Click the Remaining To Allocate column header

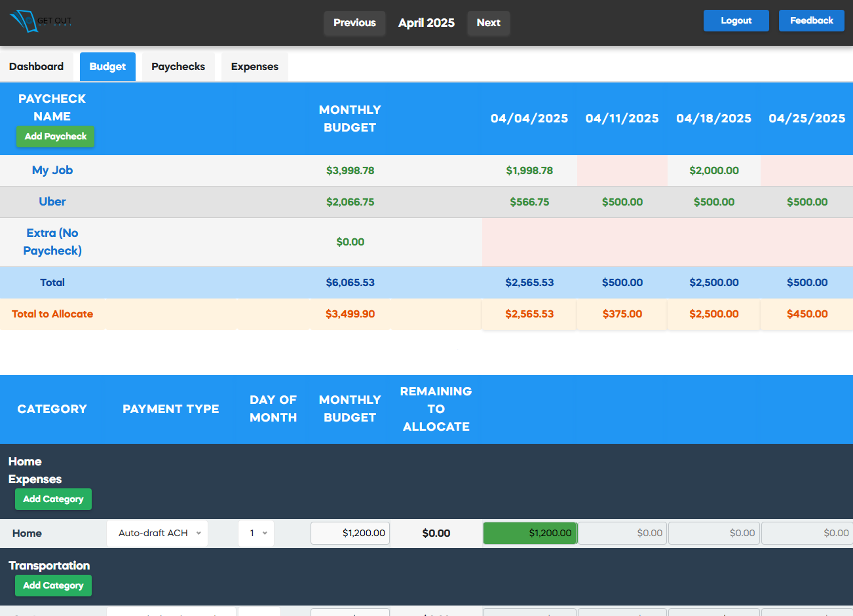coord(436,409)
